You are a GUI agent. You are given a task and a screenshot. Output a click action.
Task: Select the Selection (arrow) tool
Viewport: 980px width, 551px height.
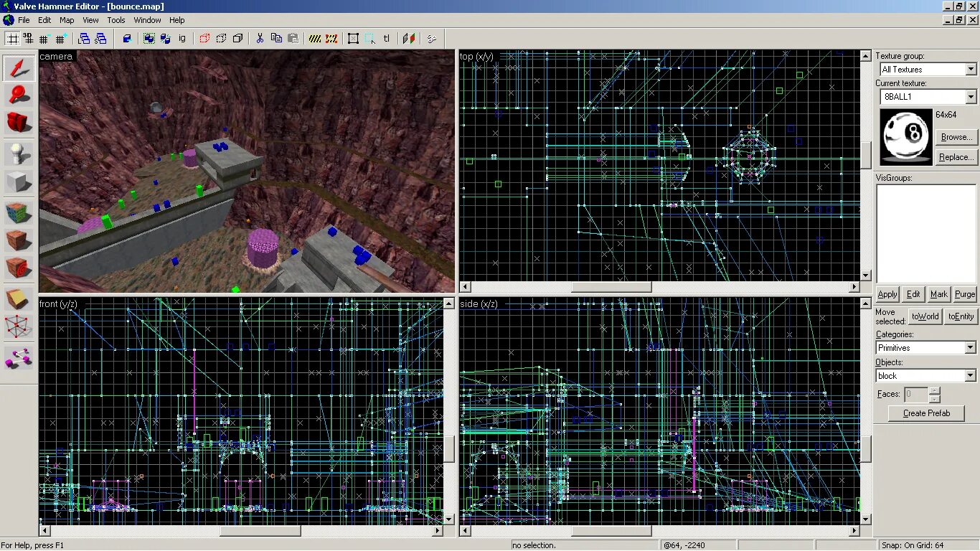(x=19, y=67)
